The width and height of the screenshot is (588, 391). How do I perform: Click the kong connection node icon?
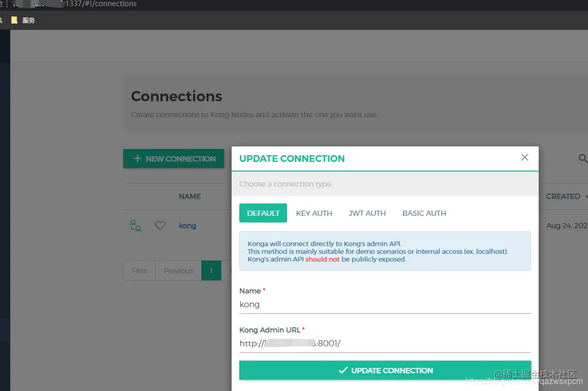pos(136,226)
